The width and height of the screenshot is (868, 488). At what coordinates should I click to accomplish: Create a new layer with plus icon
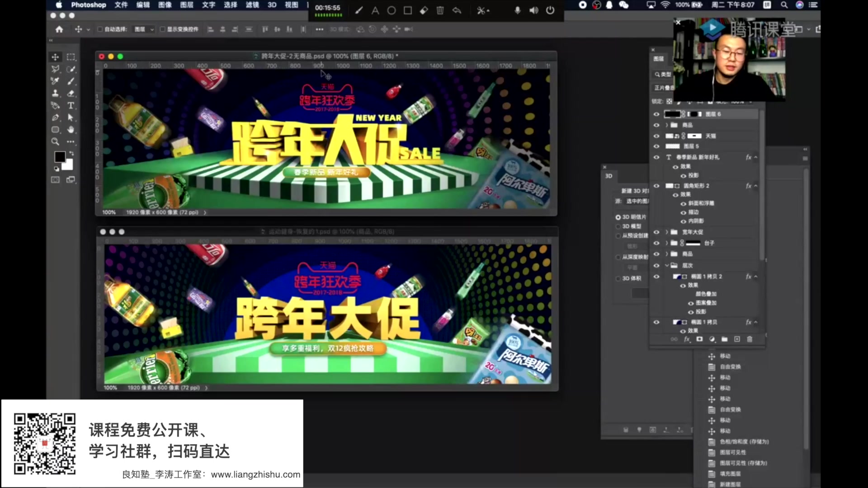click(x=737, y=339)
